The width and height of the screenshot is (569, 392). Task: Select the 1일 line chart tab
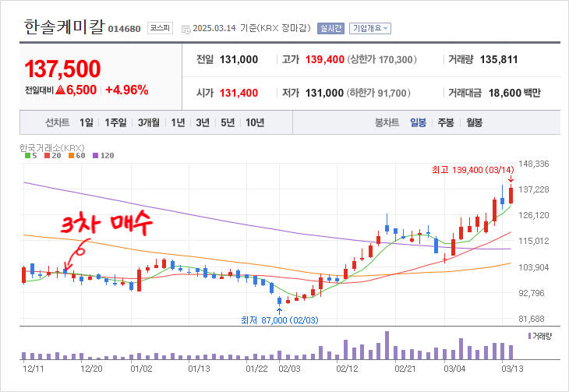click(x=87, y=122)
